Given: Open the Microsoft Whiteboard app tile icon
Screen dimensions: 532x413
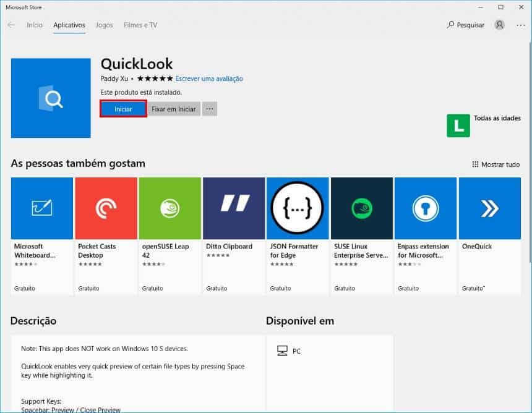Looking at the screenshot, I should coord(42,208).
